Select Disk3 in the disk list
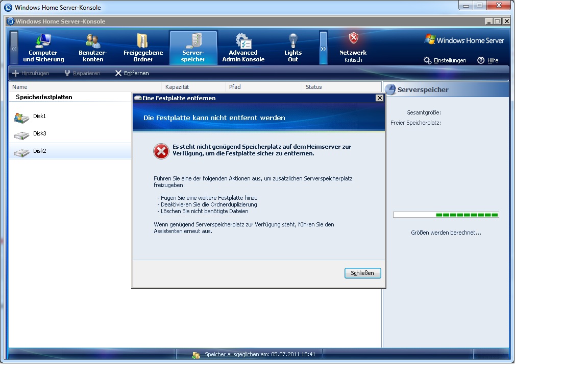This screenshot has width=588, height=368. pyautogui.click(x=70, y=134)
